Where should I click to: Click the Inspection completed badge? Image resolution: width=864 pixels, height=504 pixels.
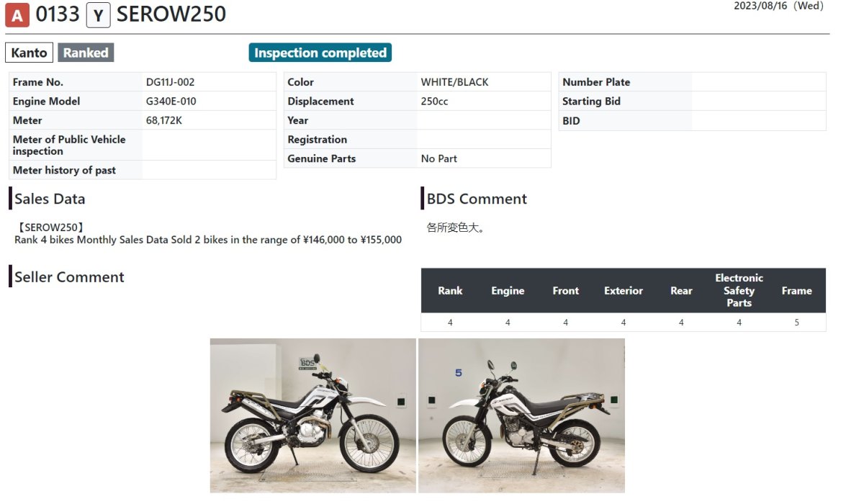point(320,53)
